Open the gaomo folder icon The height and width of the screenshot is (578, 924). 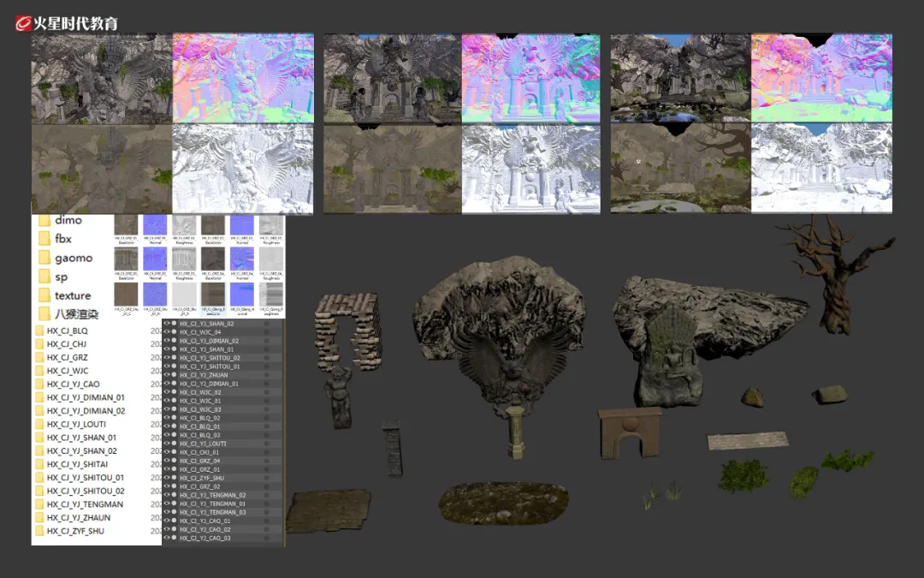[44, 258]
